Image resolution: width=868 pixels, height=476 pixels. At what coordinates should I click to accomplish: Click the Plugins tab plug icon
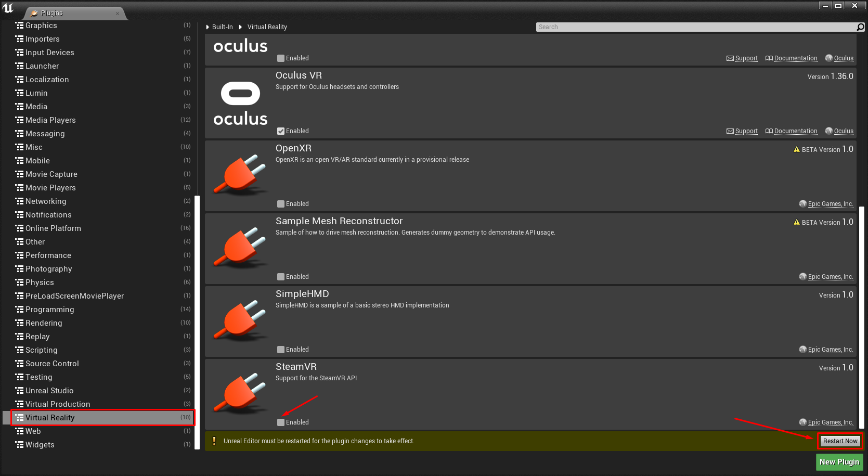34,13
